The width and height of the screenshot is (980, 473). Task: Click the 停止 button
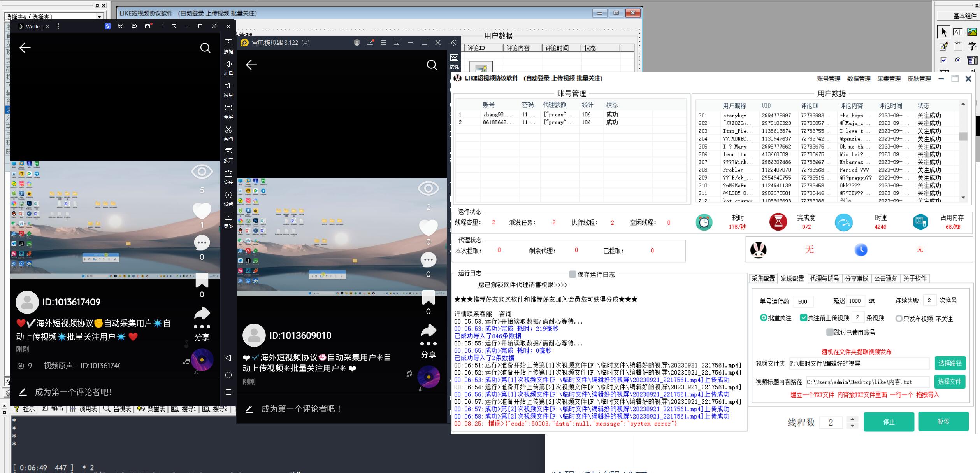pos(889,422)
